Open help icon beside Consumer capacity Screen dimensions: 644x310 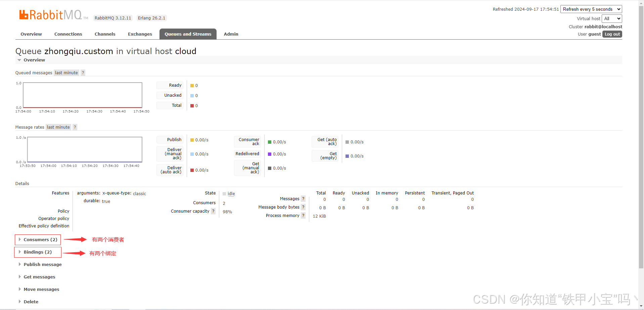coord(213,211)
